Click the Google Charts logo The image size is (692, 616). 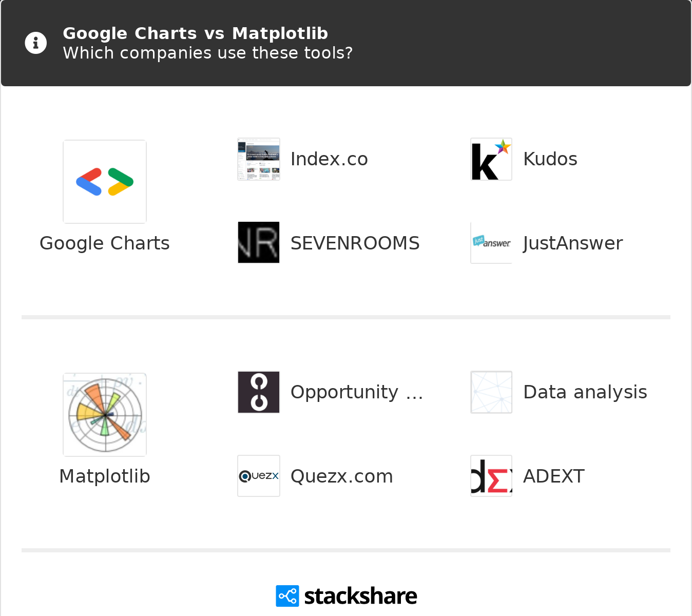pos(105,182)
